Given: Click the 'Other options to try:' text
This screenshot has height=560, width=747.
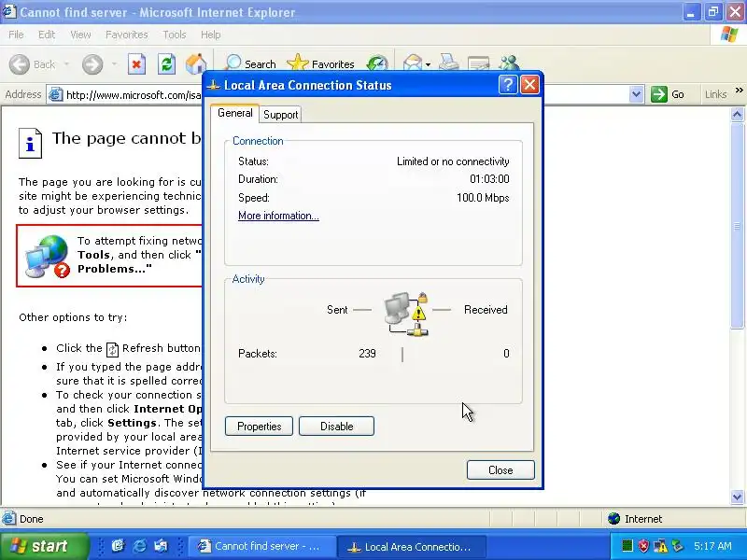Looking at the screenshot, I should click(73, 317).
